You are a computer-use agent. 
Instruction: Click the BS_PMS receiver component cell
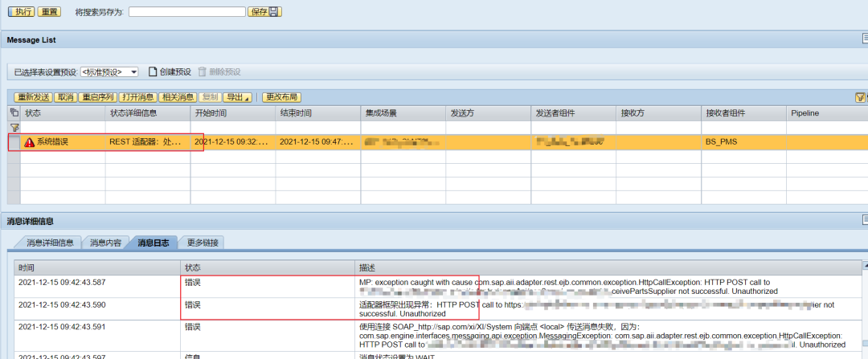(x=744, y=142)
